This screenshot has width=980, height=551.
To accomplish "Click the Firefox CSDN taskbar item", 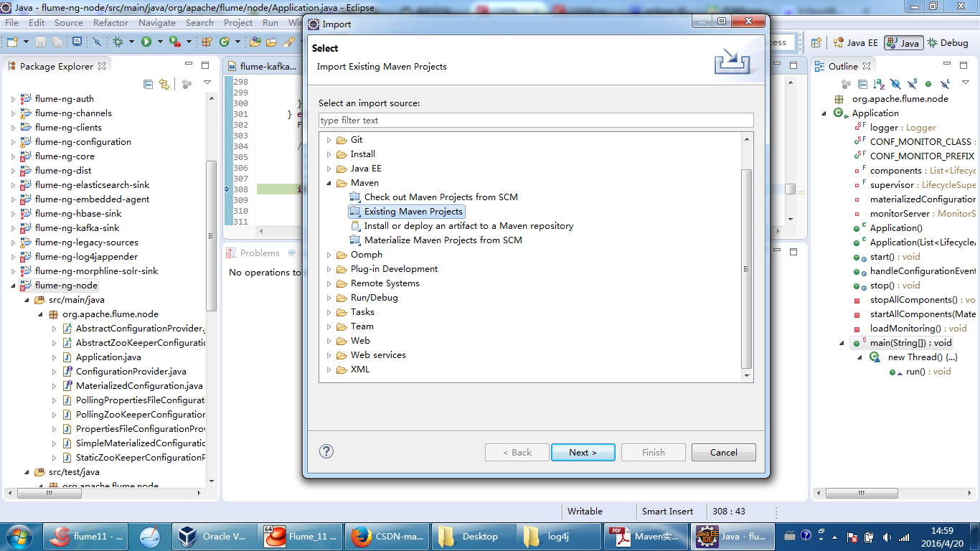I will point(386,536).
